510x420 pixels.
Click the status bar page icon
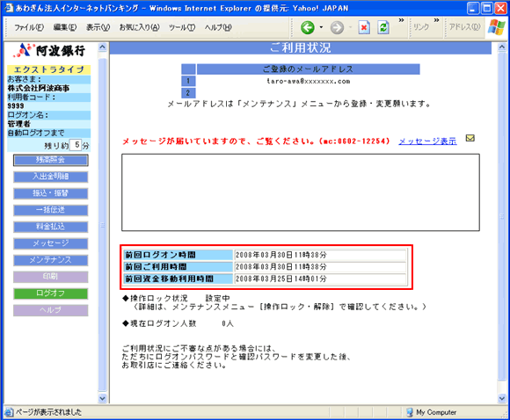tap(9, 412)
